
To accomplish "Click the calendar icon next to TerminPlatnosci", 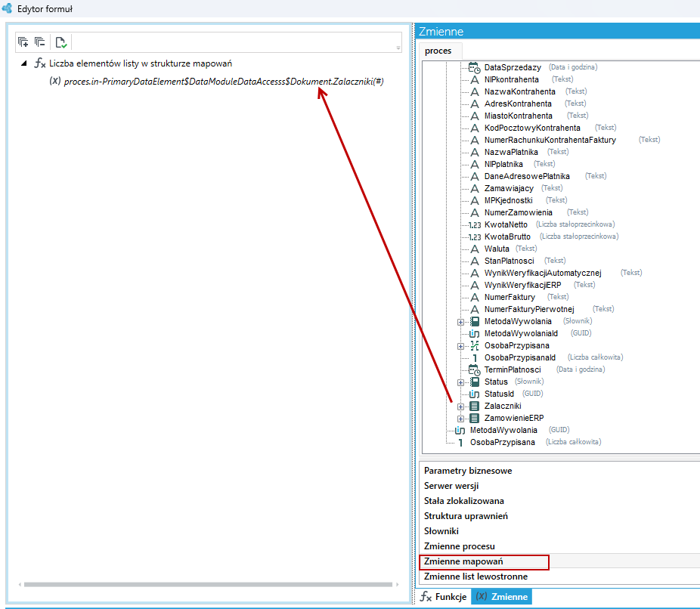I will (474, 370).
